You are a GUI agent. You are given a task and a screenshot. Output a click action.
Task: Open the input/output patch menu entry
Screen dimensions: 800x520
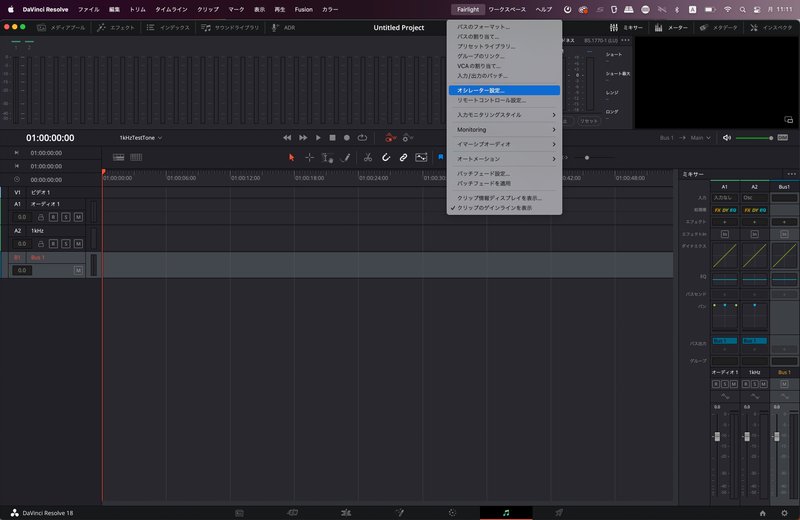click(504, 76)
